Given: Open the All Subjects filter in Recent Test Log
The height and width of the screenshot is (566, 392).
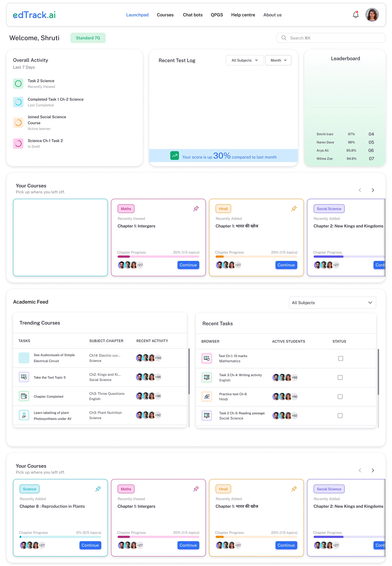Looking at the screenshot, I should coord(244,60).
